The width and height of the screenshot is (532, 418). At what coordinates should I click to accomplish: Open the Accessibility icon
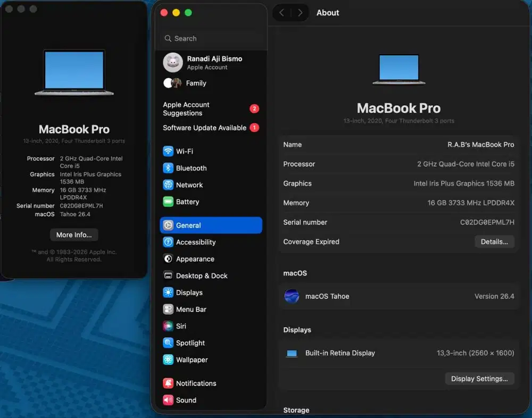tap(168, 243)
